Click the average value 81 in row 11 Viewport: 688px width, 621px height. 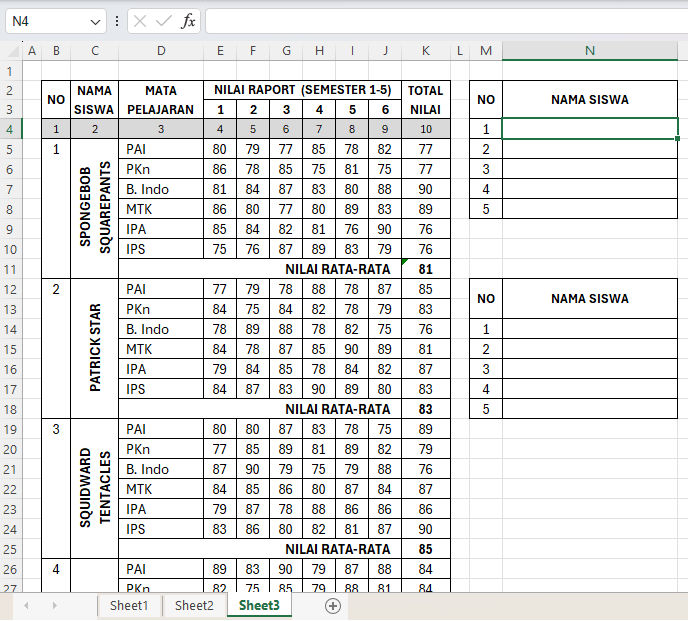pyautogui.click(x=426, y=269)
